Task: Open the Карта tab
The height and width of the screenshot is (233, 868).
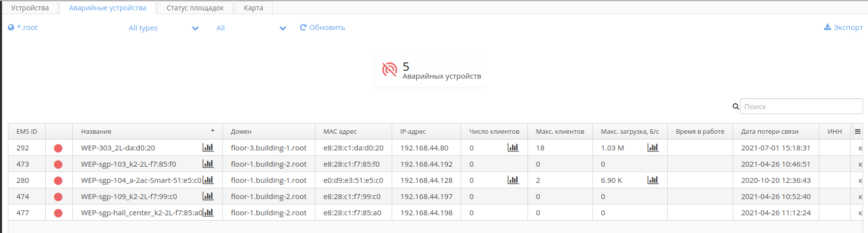Action: [x=253, y=8]
